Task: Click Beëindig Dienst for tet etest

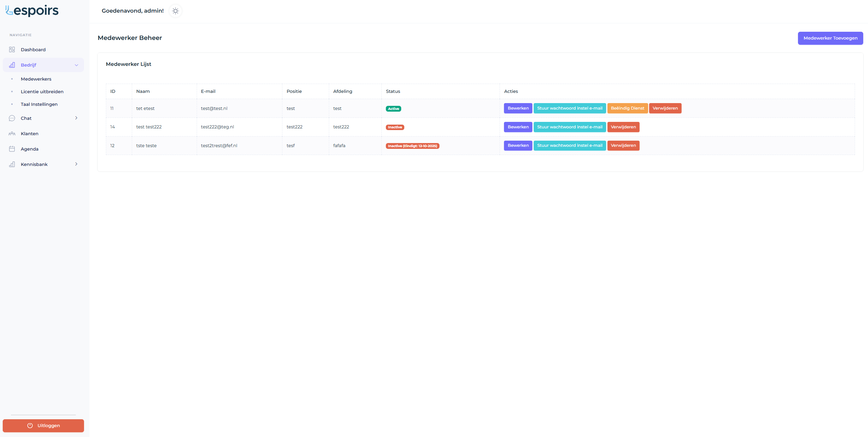Action: pyautogui.click(x=627, y=108)
